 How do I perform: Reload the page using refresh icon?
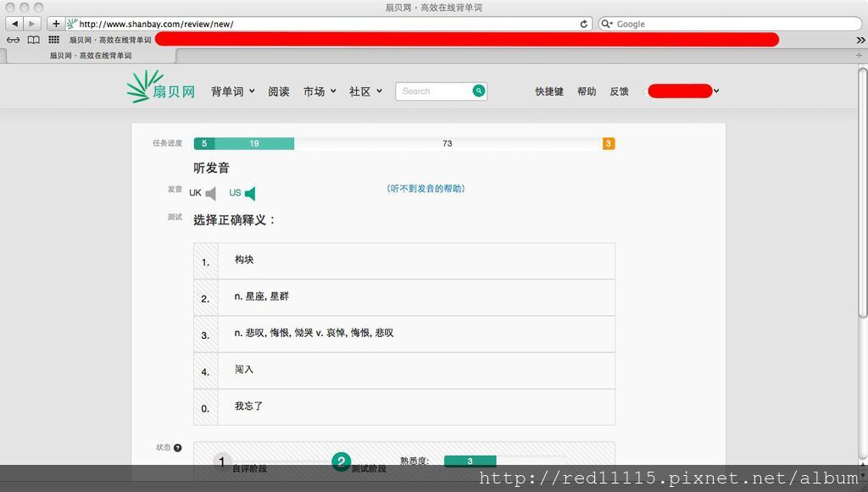tap(583, 24)
